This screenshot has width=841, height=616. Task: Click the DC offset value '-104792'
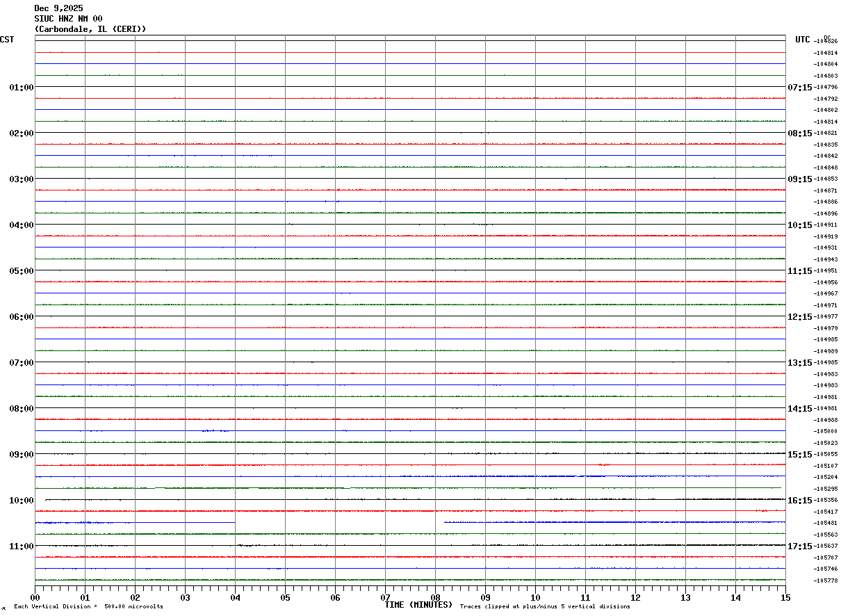coord(825,99)
